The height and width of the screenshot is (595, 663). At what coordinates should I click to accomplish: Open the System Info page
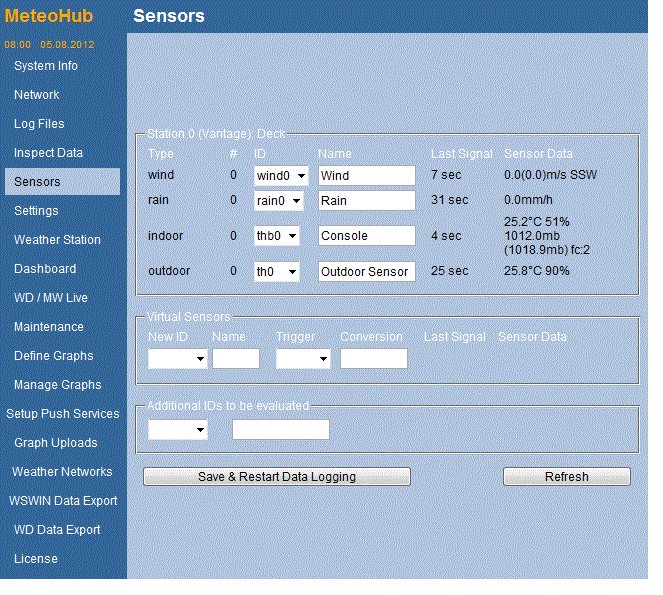[46, 66]
